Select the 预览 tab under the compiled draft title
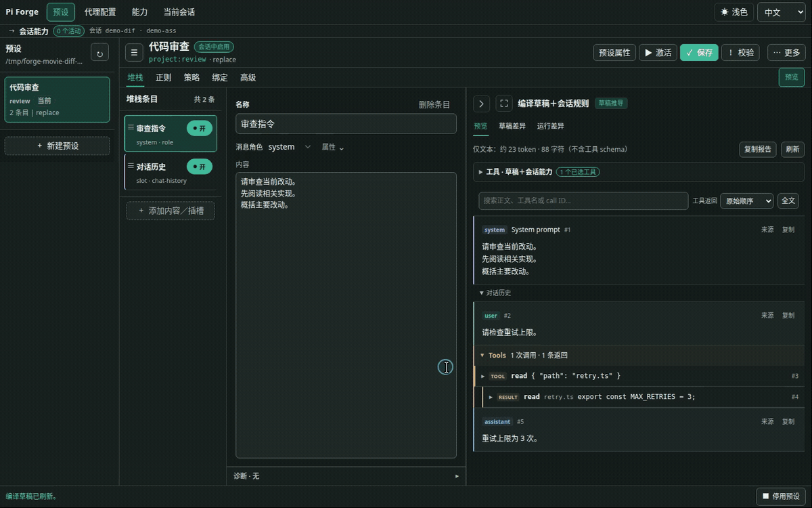 pos(480,126)
